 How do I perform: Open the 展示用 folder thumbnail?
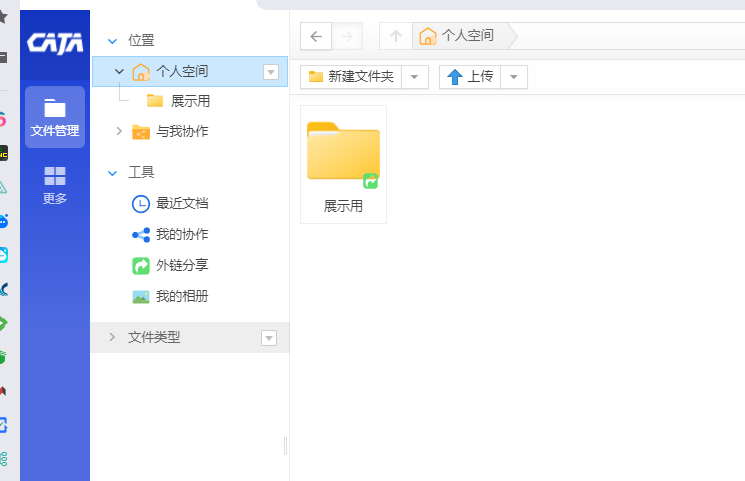click(x=343, y=155)
